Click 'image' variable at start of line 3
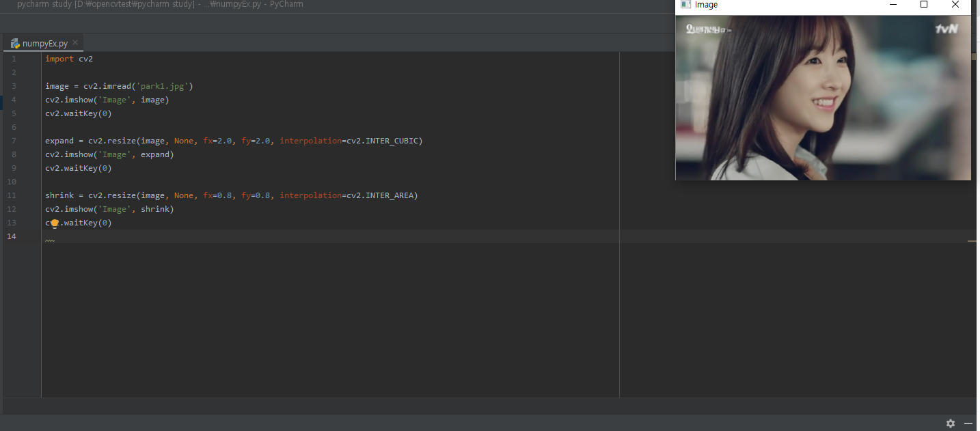The width and height of the screenshot is (980, 431). [x=57, y=86]
